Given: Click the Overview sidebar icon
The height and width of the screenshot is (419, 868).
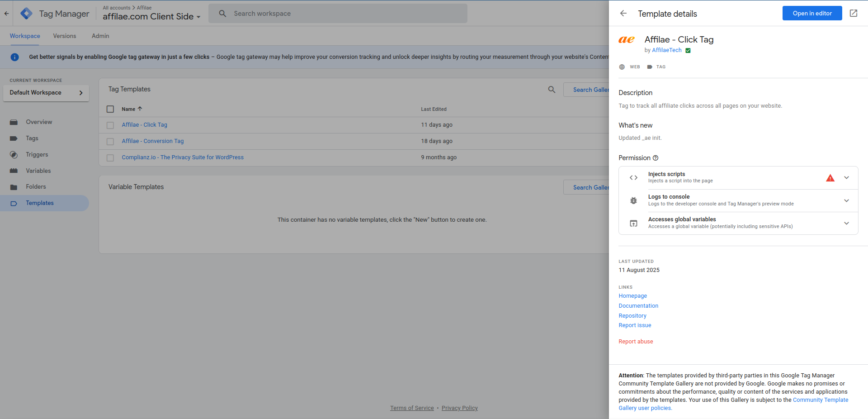Looking at the screenshot, I should pyautogui.click(x=14, y=122).
